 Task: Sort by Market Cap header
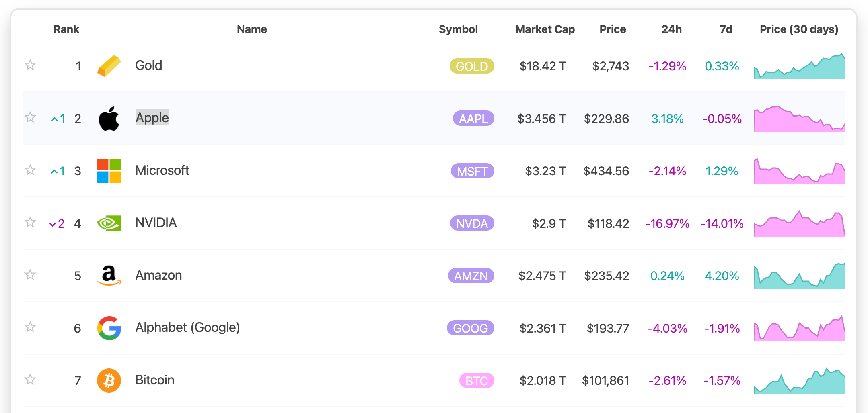[545, 29]
